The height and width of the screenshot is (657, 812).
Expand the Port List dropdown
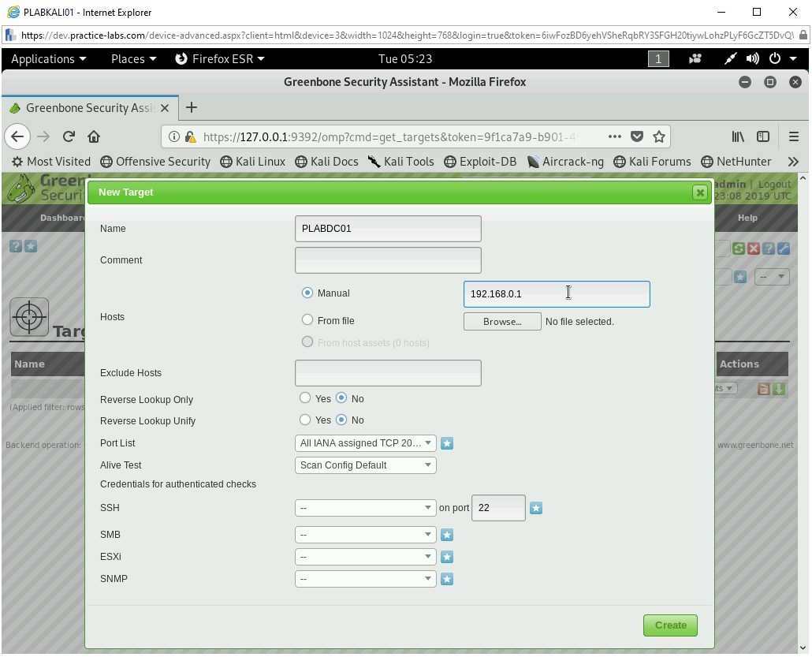click(x=365, y=443)
